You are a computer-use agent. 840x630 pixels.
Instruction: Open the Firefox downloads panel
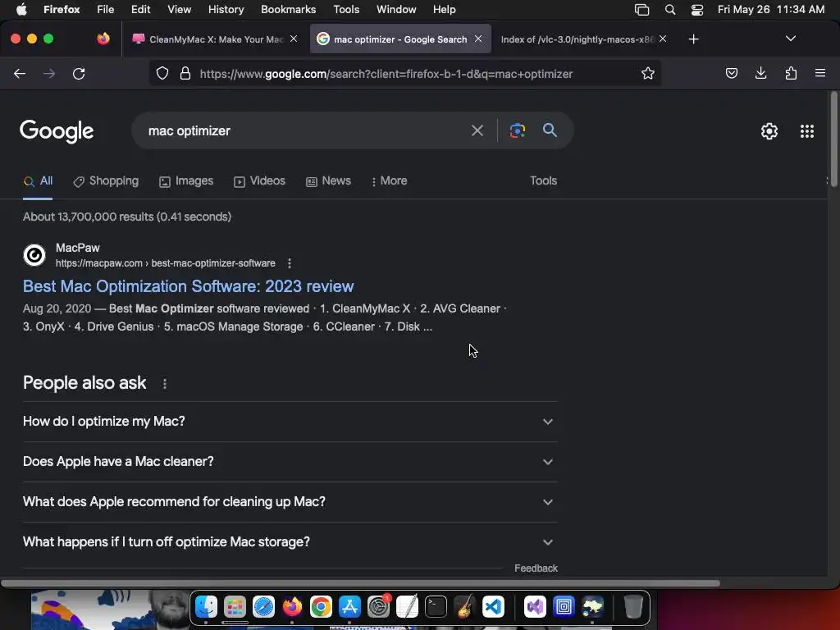click(x=760, y=73)
